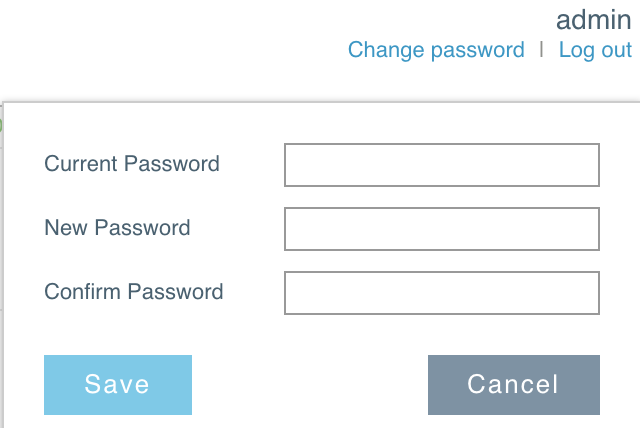The height and width of the screenshot is (428, 640).
Task: Save the new password
Action: (x=118, y=385)
